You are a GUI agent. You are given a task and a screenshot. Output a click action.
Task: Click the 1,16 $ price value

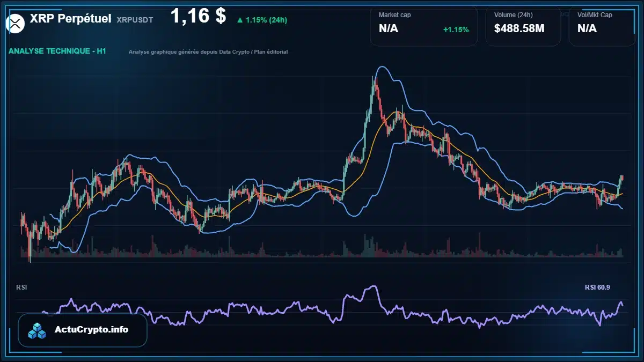pos(198,16)
